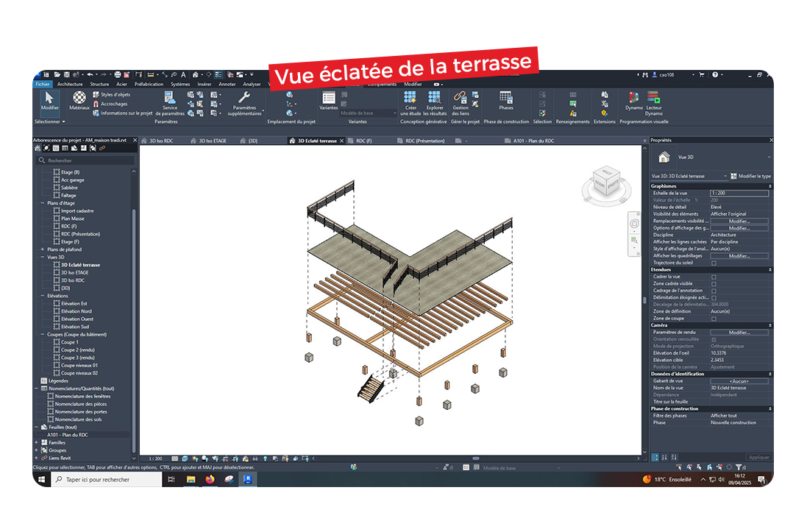Image resolution: width=807 pixels, height=532 pixels.
Task: Switch to the Annoter ribbon tab
Action: point(227,84)
